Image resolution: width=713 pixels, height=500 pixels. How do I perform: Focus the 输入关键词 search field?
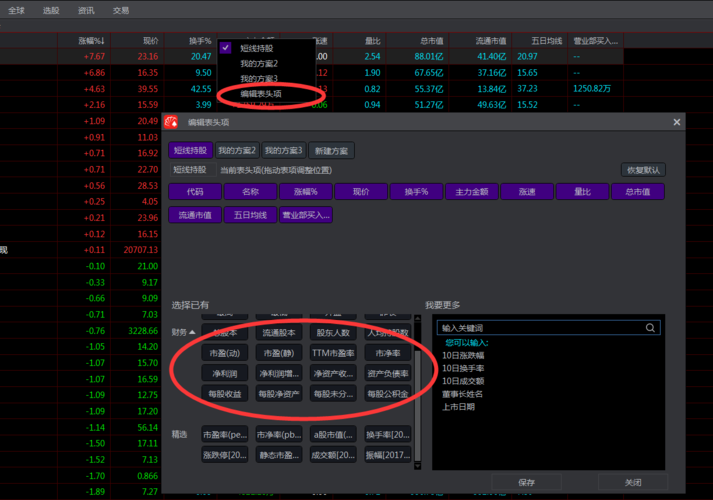coord(538,327)
